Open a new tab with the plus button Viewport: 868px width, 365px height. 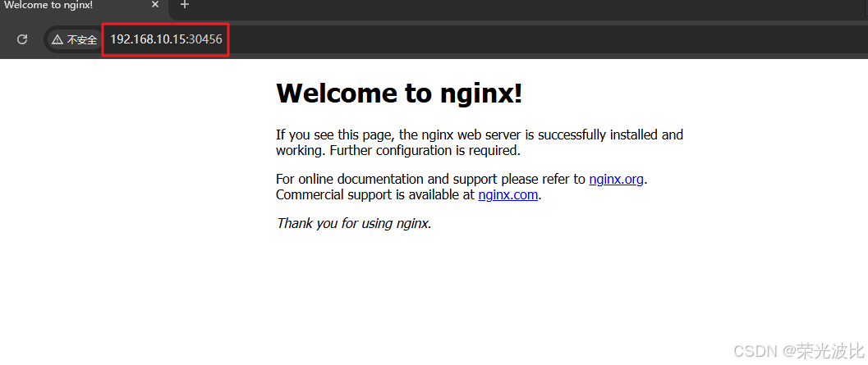tap(185, 5)
